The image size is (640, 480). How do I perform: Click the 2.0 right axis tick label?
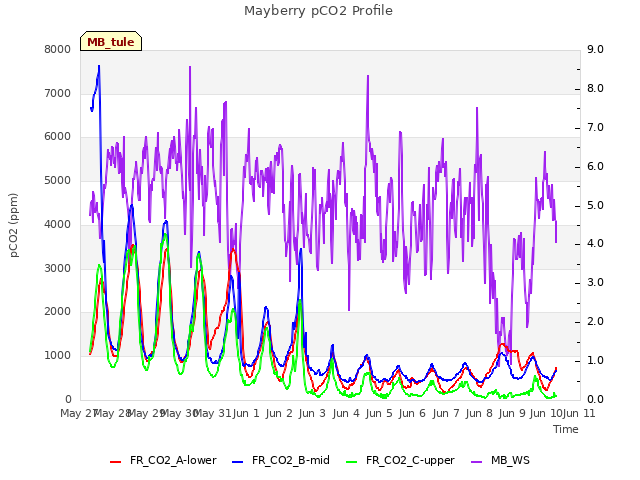[x=595, y=322]
